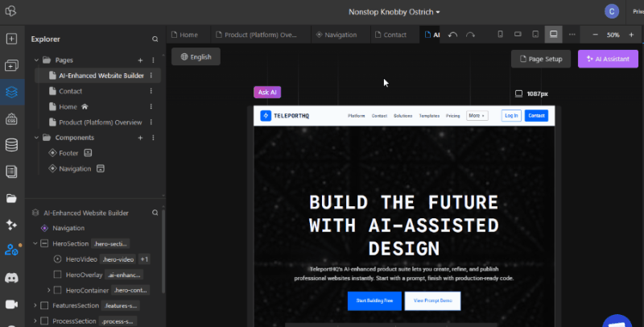Viewport: 644px width, 327px height.
Task: Open the database CMS sidebar icon
Action: click(x=11, y=145)
